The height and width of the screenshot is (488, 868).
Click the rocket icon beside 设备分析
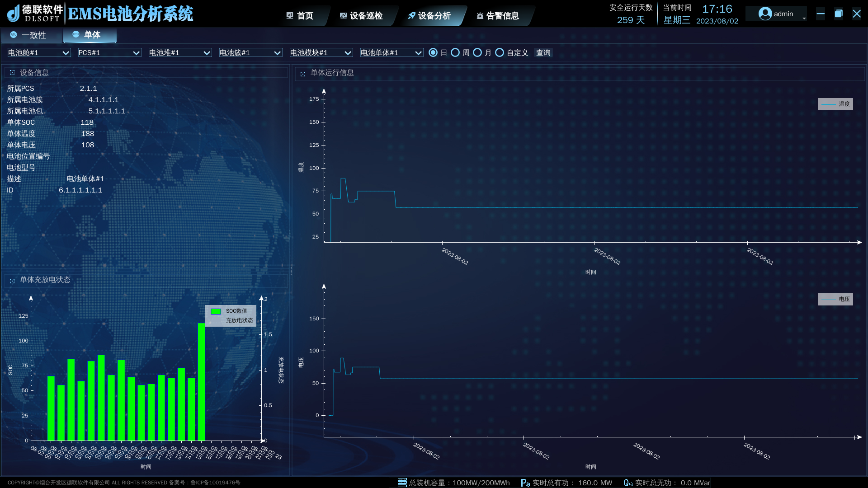click(x=411, y=16)
